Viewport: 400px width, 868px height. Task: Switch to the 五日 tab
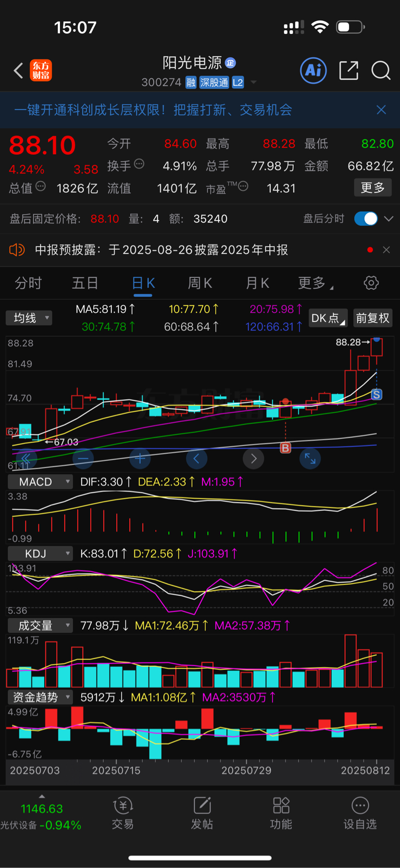pyautogui.click(x=85, y=283)
